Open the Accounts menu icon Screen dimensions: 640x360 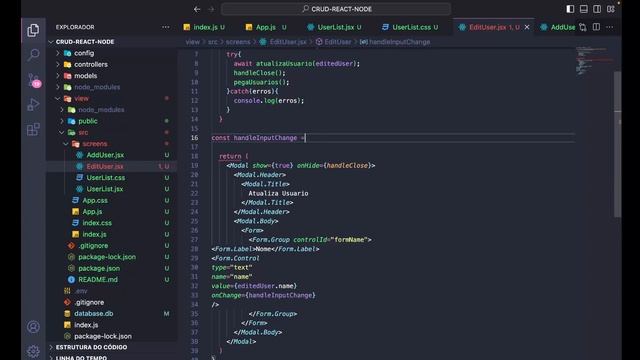coord(33,327)
